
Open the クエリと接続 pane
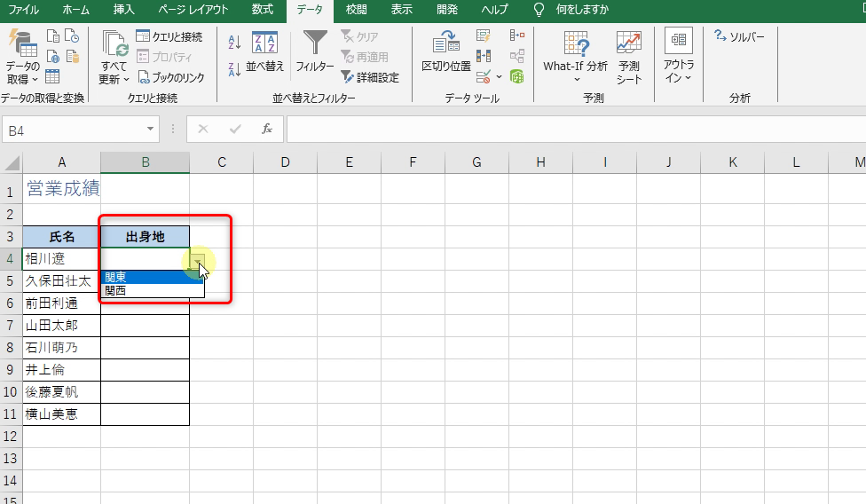[169, 36]
